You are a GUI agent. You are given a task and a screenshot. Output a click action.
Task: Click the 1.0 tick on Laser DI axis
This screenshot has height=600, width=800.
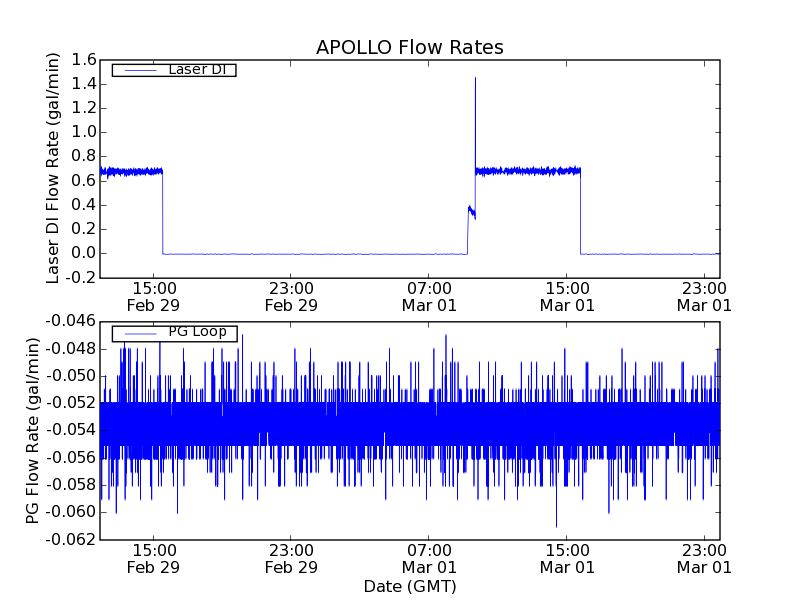(x=84, y=132)
